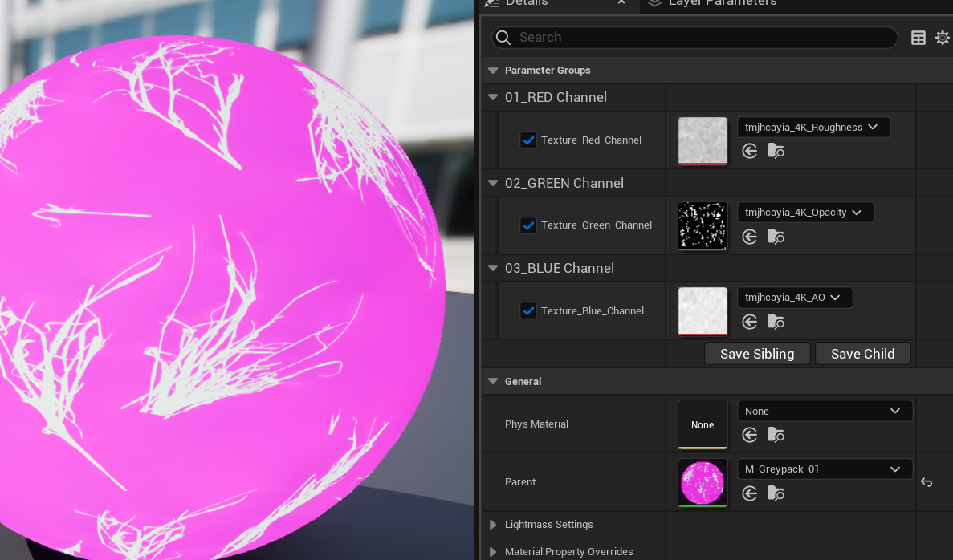Select the Roughness texture thumbnail

703,141
